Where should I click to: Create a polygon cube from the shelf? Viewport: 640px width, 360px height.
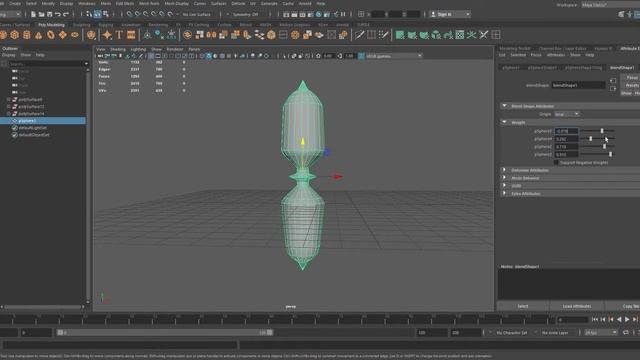pos(15,35)
